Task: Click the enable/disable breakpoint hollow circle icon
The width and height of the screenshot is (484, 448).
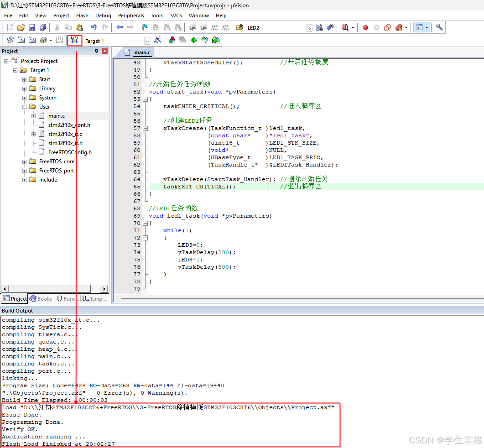Action: point(376,27)
